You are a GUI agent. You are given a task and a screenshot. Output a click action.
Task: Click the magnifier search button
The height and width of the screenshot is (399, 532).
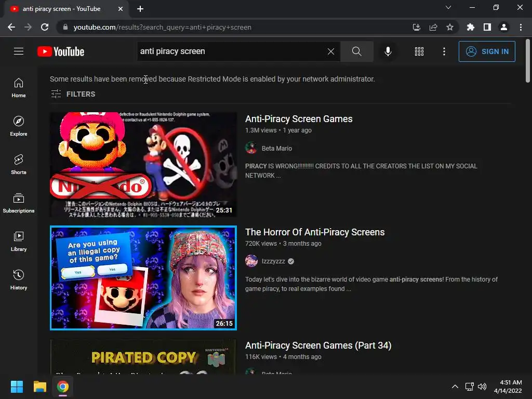click(356, 51)
